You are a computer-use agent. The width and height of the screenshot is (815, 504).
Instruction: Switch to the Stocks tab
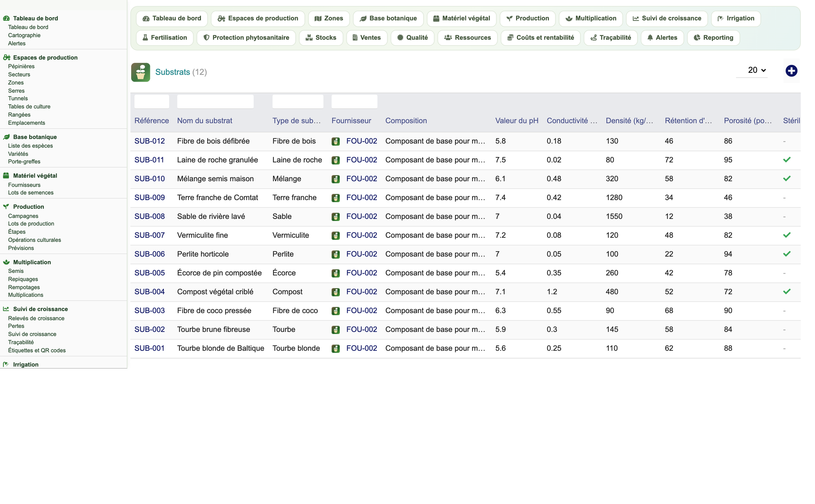(x=321, y=38)
